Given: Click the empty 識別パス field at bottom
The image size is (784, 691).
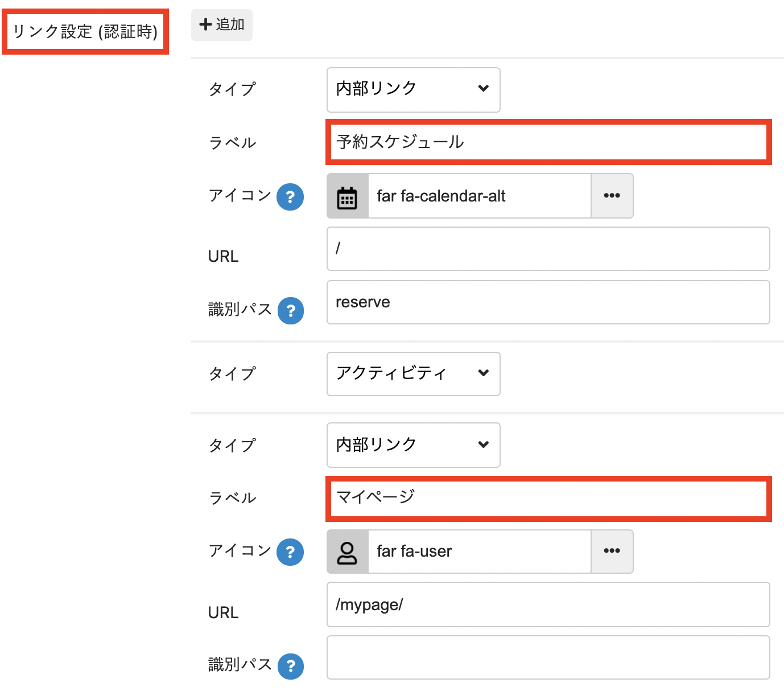Looking at the screenshot, I should (548, 658).
